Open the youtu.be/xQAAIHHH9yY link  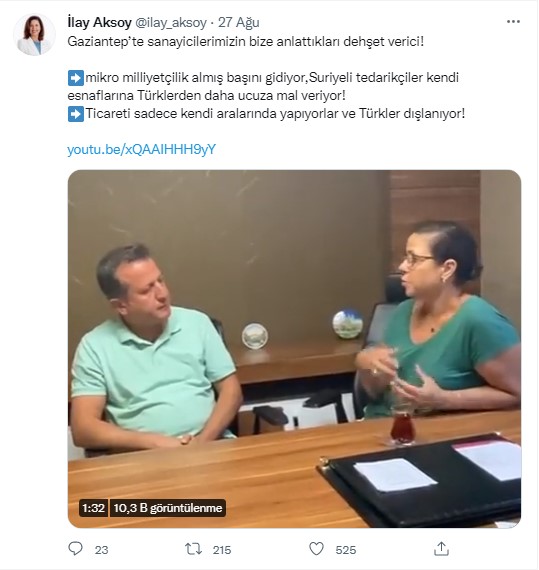pyautogui.click(x=141, y=149)
